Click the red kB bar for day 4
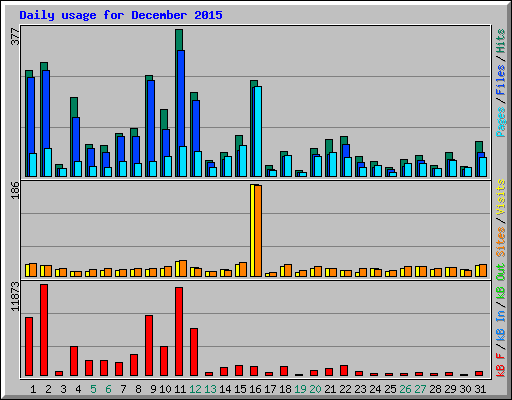 pyautogui.click(x=74, y=361)
